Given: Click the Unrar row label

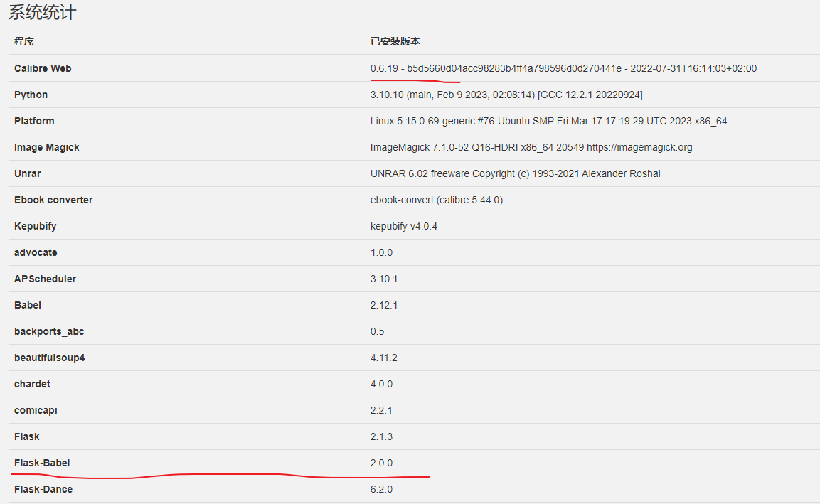Looking at the screenshot, I should pyautogui.click(x=28, y=173).
